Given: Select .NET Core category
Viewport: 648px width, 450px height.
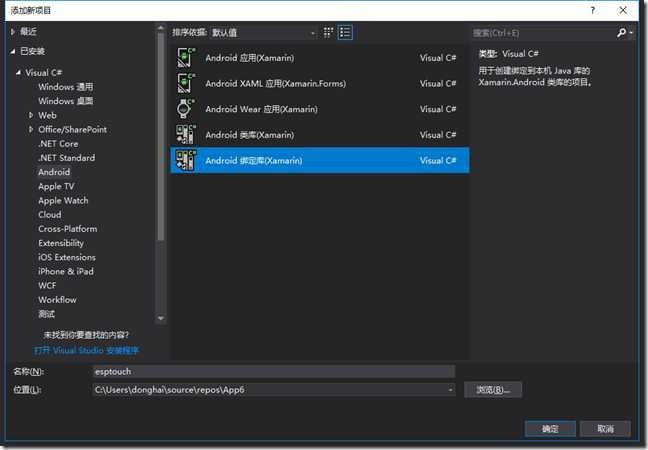Looking at the screenshot, I should (58, 144).
